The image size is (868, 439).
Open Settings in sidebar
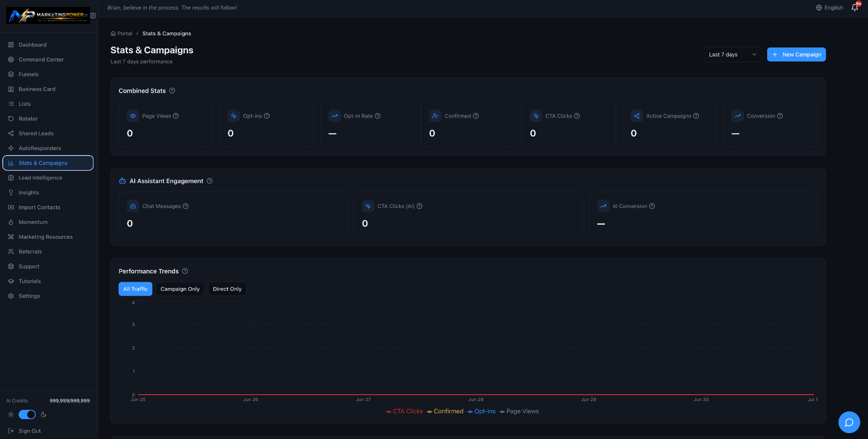[x=48, y=296]
